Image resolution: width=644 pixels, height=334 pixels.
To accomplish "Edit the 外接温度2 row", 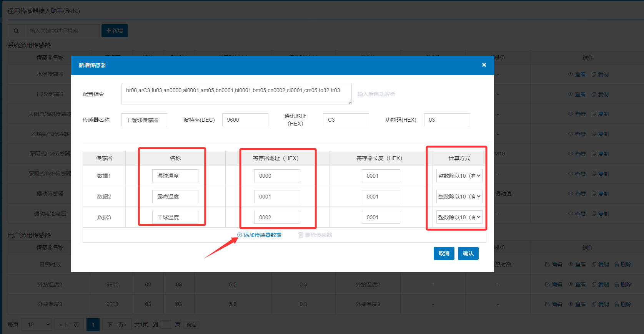I will pyautogui.click(x=553, y=284).
